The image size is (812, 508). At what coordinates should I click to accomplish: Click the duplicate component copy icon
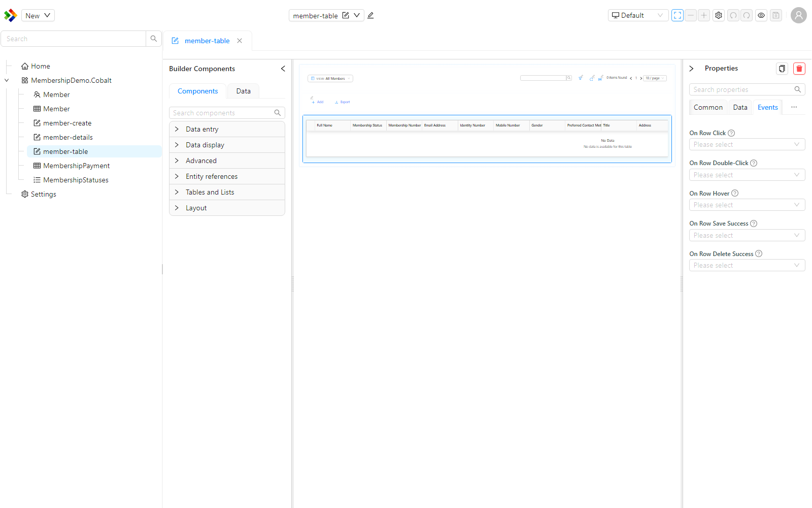(x=782, y=69)
